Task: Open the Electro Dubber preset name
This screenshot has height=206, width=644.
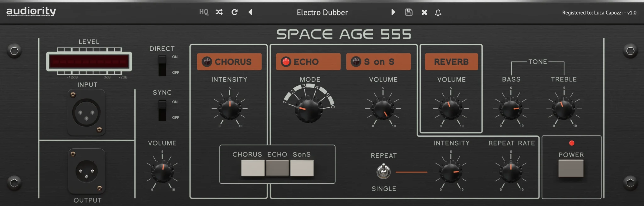Action: [322, 13]
